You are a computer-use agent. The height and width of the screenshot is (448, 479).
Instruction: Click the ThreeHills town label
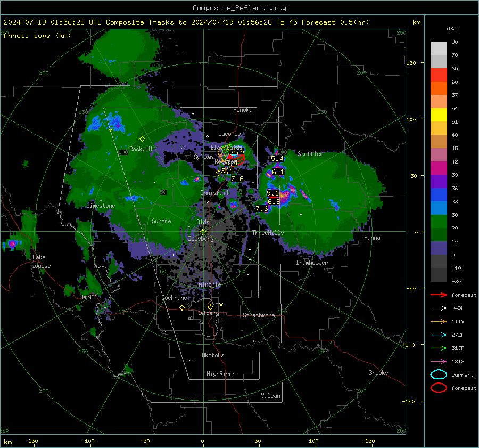[268, 233]
